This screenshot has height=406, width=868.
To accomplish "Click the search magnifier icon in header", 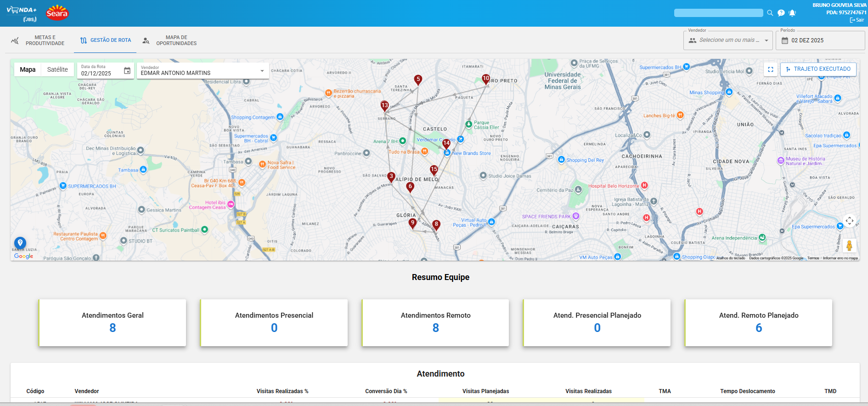I will tap(770, 13).
